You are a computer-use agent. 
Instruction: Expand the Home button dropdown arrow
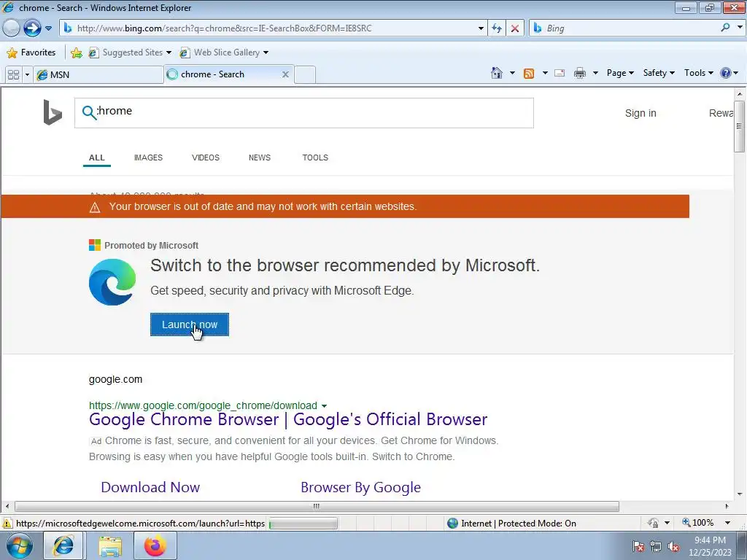(x=513, y=73)
